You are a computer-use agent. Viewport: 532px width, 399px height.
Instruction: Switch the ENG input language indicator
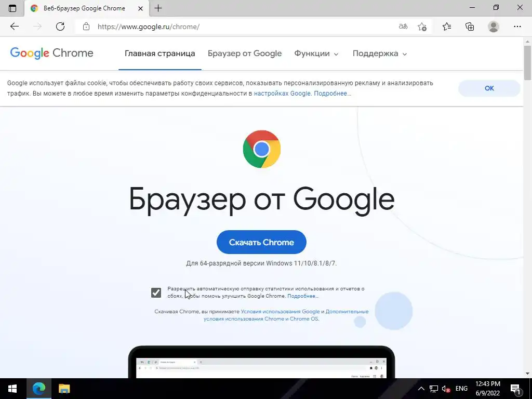[461, 389]
